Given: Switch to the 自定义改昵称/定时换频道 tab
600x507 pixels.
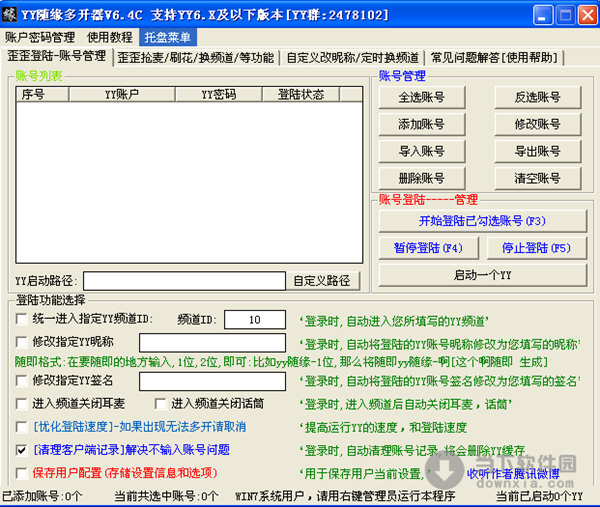Looking at the screenshot, I should tap(353, 57).
